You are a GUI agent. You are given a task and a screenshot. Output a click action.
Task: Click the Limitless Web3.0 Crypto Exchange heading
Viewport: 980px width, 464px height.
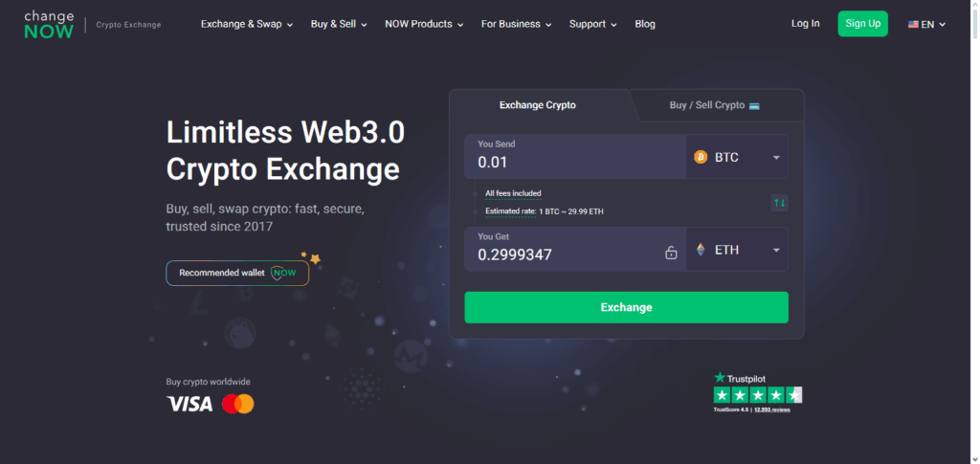(285, 150)
